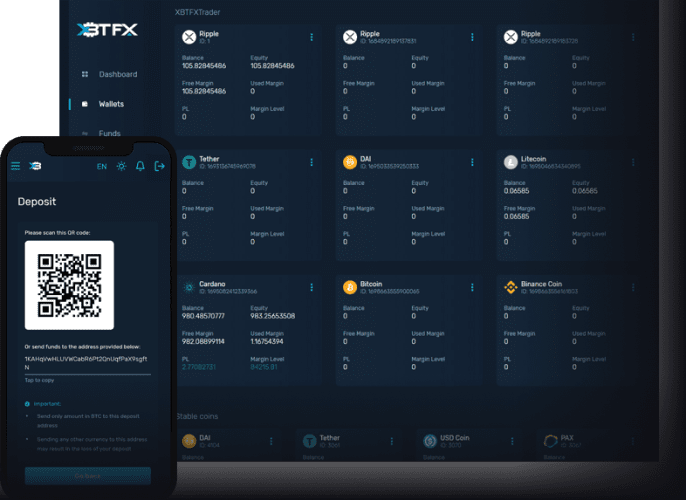This screenshot has width=686, height=500.
Task: Open Tether wallet three-dot menu beside ID 16931
Action: [312, 162]
